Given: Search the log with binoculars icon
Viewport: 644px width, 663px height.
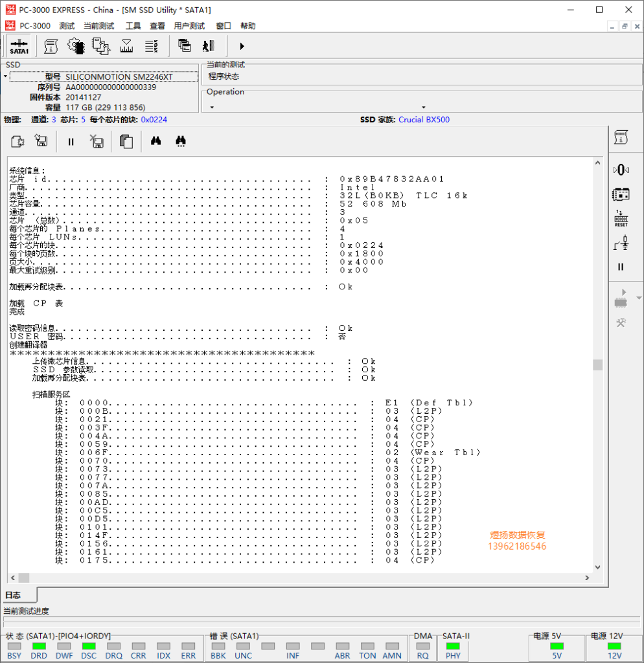Looking at the screenshot, I should pos(155,140).
